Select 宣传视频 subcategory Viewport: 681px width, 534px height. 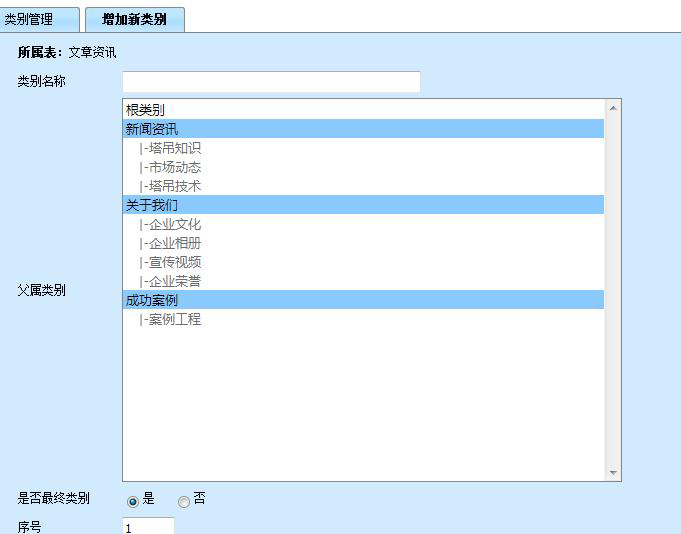tap(171, 262)
